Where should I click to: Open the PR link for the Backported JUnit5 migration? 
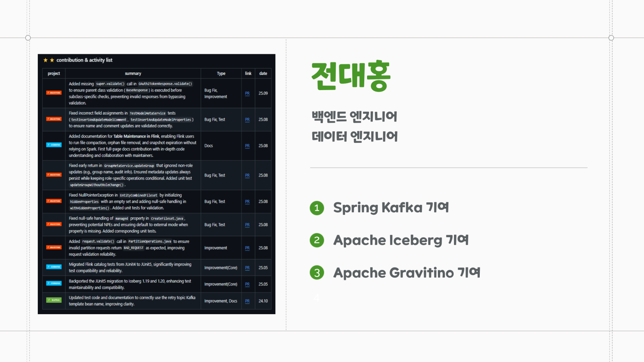point(247,284)
